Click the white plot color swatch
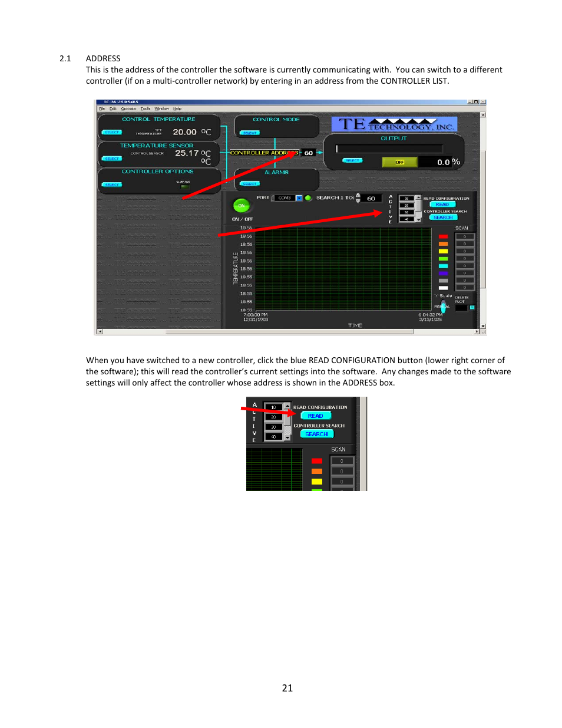This screenshot has width=562, height=728. (443, 288)
